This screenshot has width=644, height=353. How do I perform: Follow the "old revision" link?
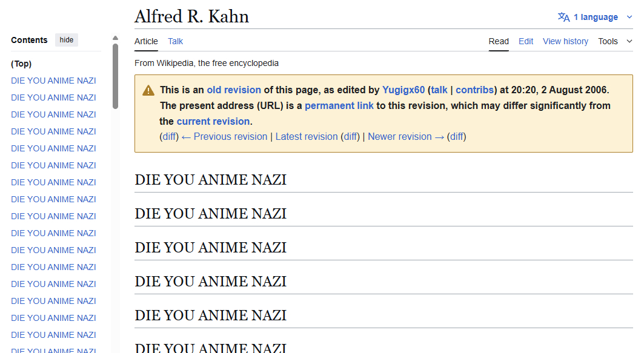click(x=234, y=90)
